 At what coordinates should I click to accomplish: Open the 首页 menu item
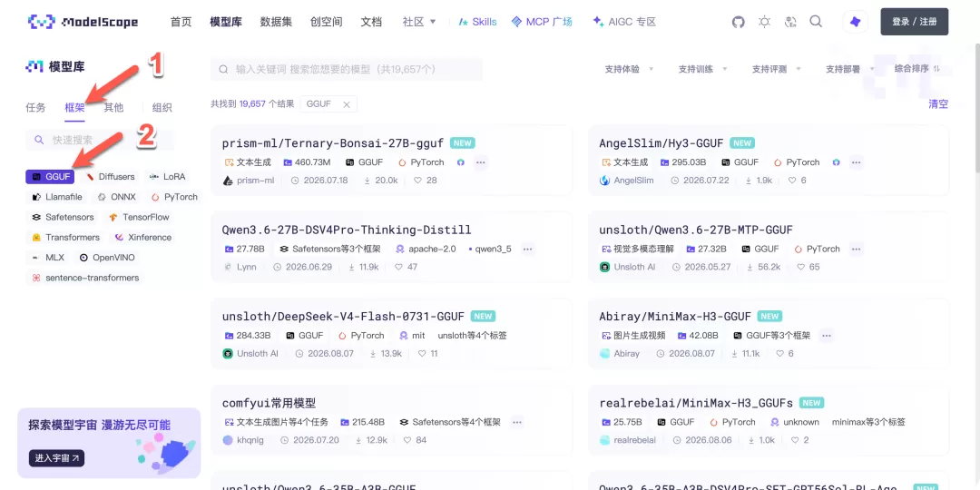181,22
